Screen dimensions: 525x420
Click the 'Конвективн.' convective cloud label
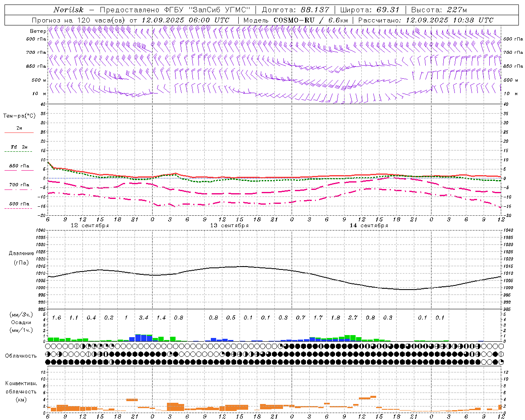(x=21, y=383)
